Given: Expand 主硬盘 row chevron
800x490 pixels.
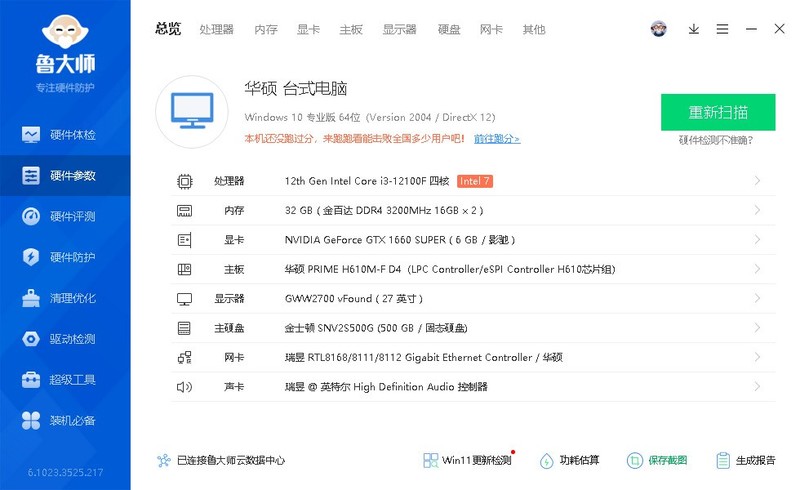Looking at the screenshot, I should (x=757, y=328).
